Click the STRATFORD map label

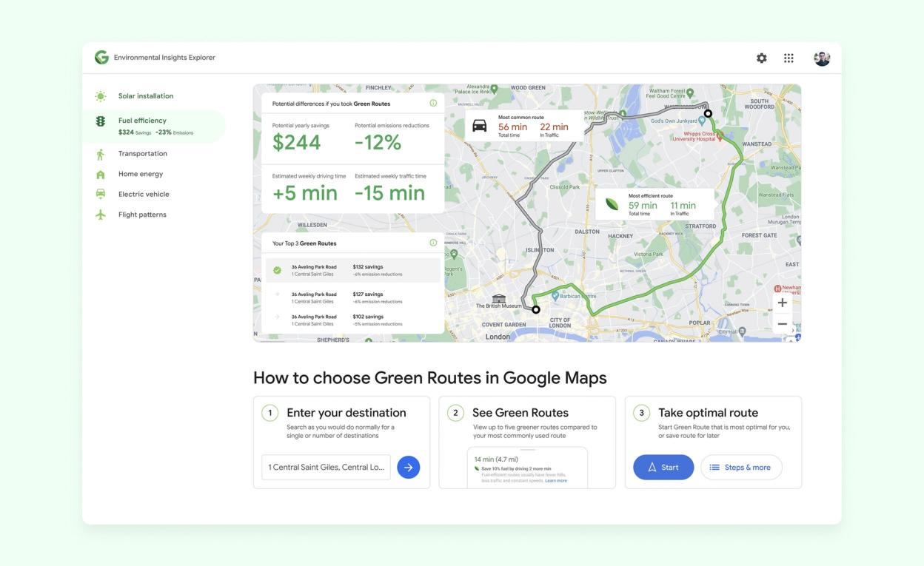tap(700, 226)
